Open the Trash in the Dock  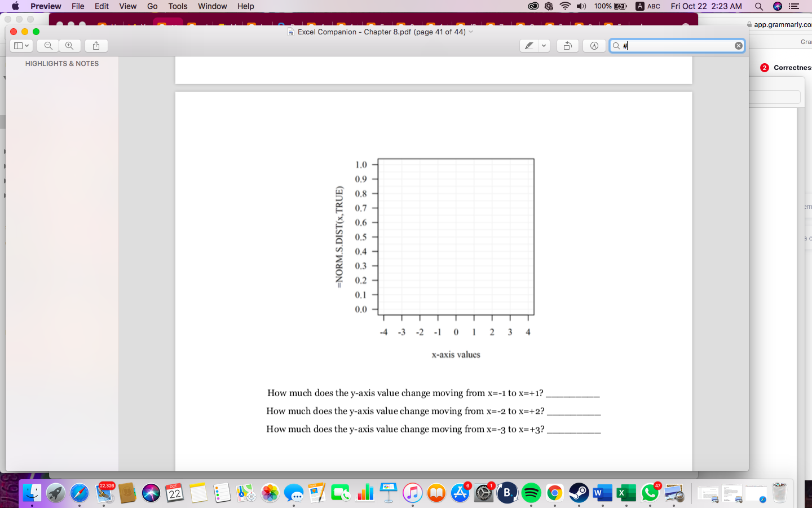tap(779, 493)
